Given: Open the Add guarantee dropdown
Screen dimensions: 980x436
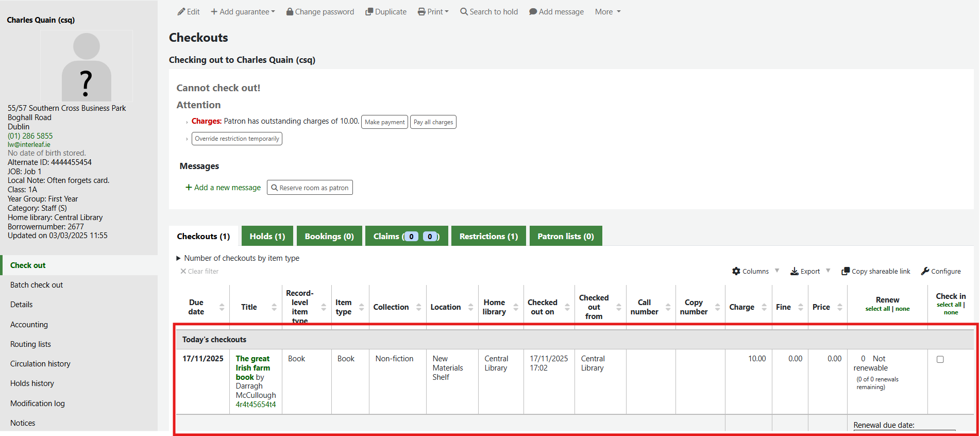Looking at the screenshot, I should [243, 12].
